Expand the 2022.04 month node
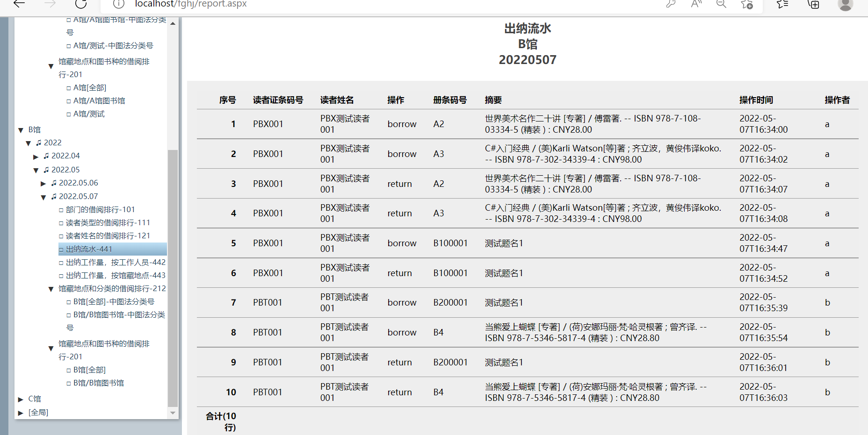Image resolution: width=868 pixels, height=435 pixels. (36, 156)
